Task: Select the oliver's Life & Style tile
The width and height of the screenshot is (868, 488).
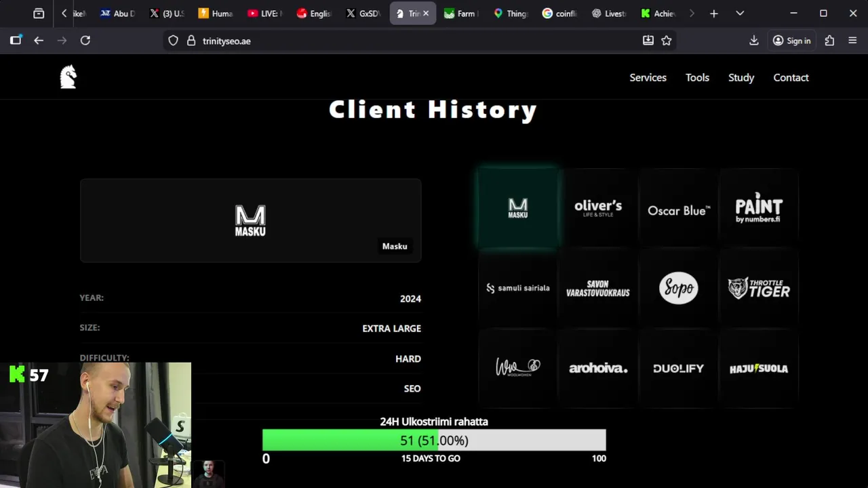Action: (x=598, y=208)
